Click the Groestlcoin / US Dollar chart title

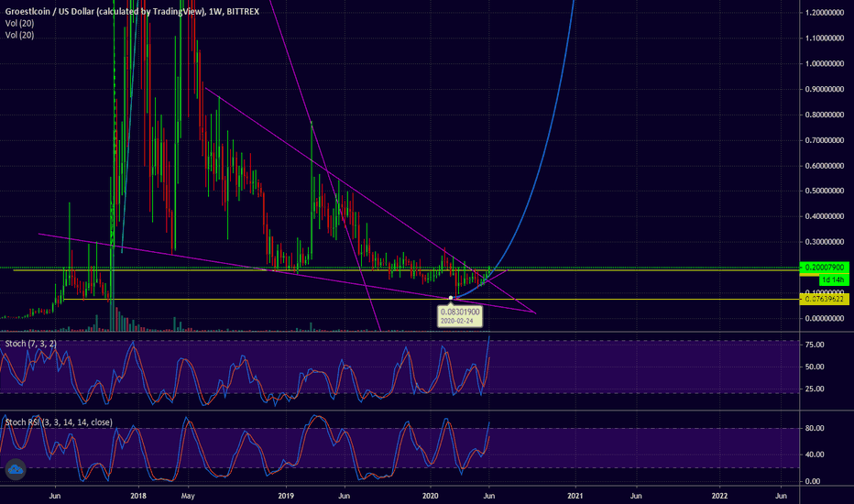pos(132,11)
